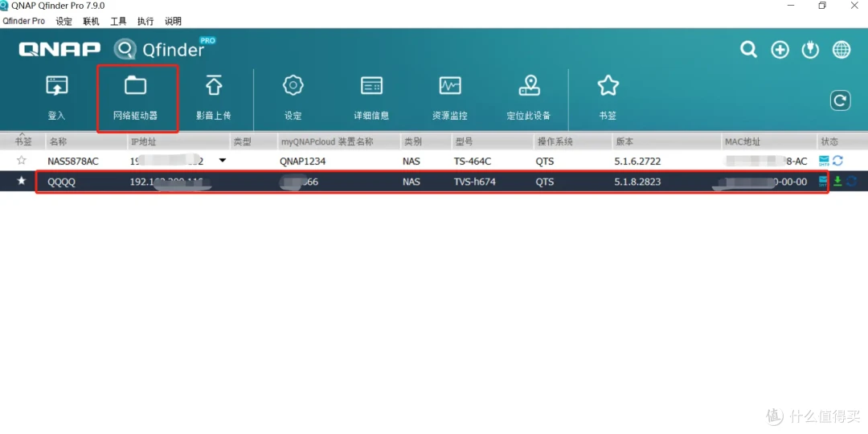This screenshot has height=434, width=868.
Task: Click SMTP mail icon for QQQQ
Action: [x=823, y=182]
